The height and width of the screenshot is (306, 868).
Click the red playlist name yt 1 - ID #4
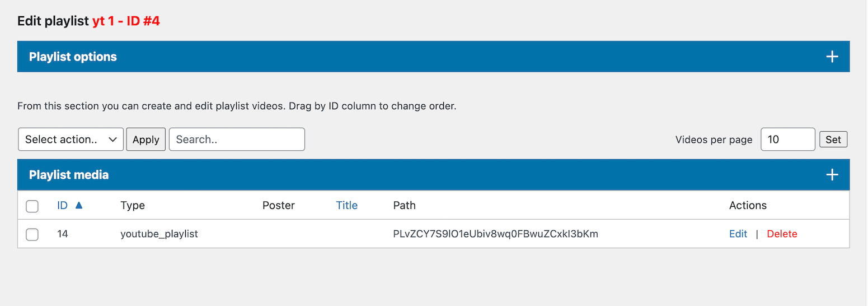point(126,21)
